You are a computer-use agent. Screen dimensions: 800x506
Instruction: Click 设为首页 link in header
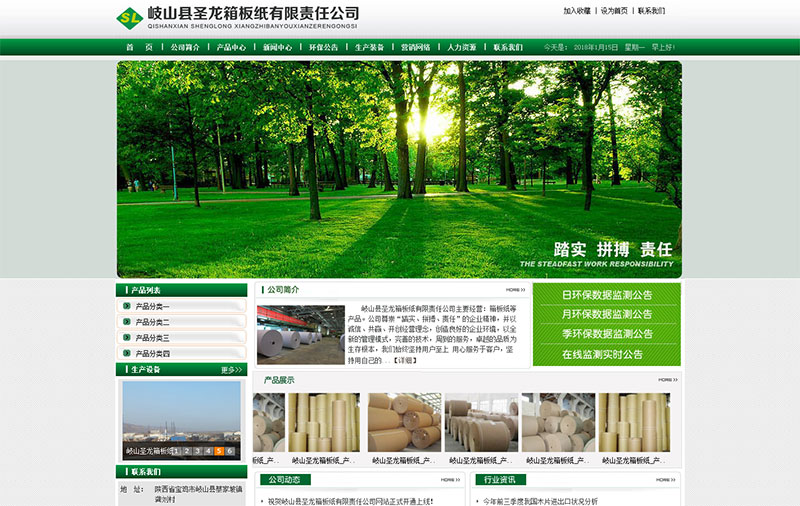[x=614, y=11]
